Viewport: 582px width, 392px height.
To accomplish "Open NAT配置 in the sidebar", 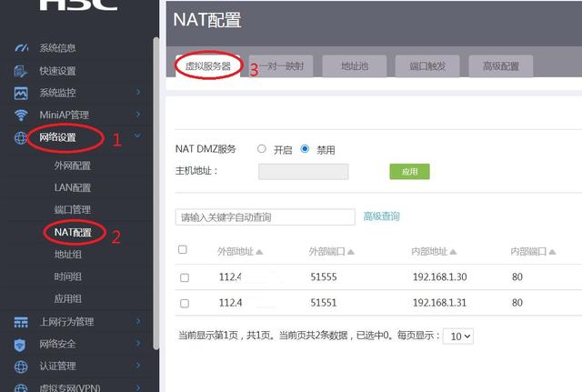I will (73, 232).
